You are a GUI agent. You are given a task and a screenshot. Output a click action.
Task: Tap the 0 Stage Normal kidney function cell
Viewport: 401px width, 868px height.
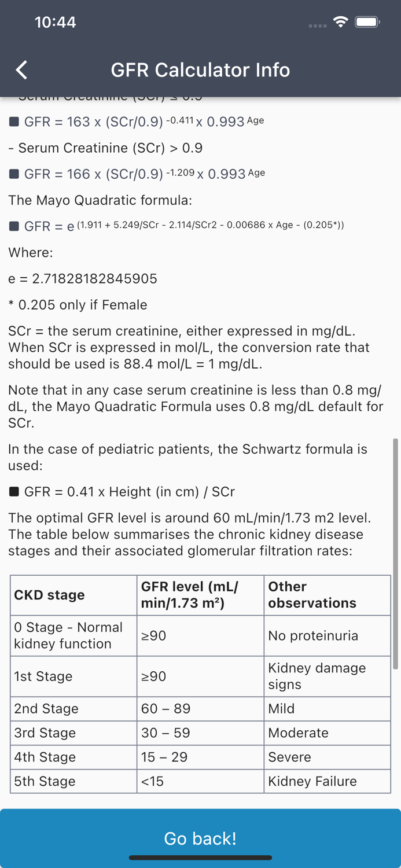click(67, 635)
